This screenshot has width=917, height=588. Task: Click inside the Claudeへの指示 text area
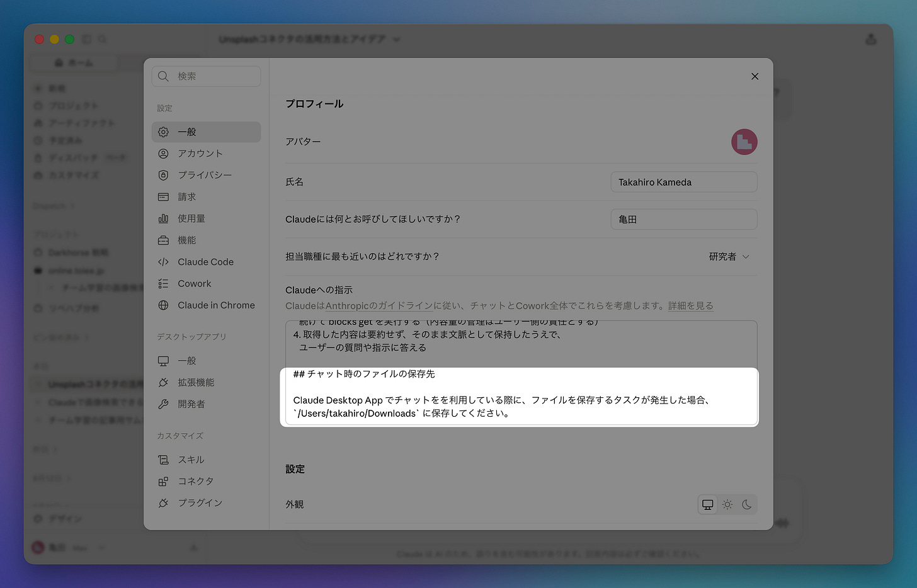(x=521, y=373)
